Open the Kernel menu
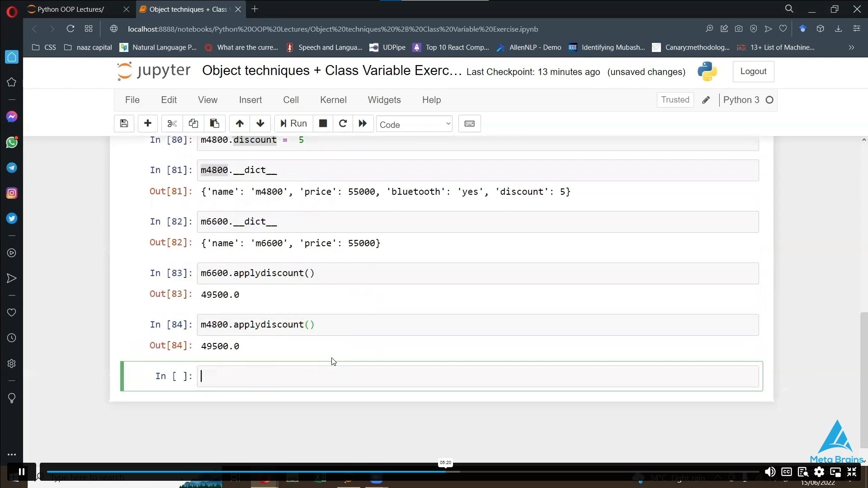Viewport: 868px width, 488px height. [x=333, y=99]
